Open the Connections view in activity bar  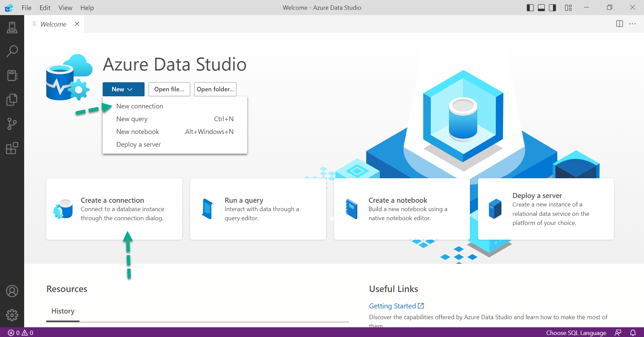coord(12,27)
